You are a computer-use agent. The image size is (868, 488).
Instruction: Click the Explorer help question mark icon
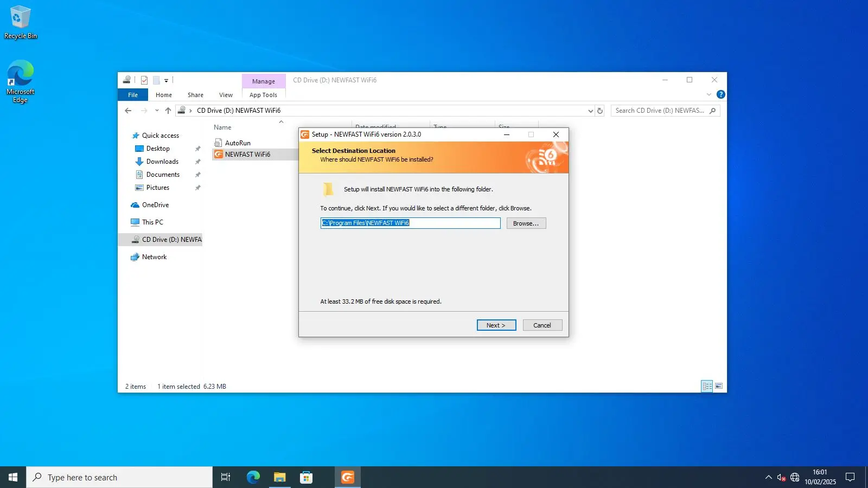click(720, 94)
